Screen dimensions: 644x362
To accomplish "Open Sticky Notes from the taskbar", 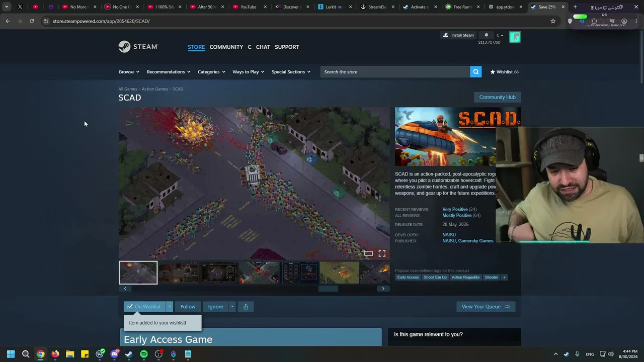I will point(85,354).
